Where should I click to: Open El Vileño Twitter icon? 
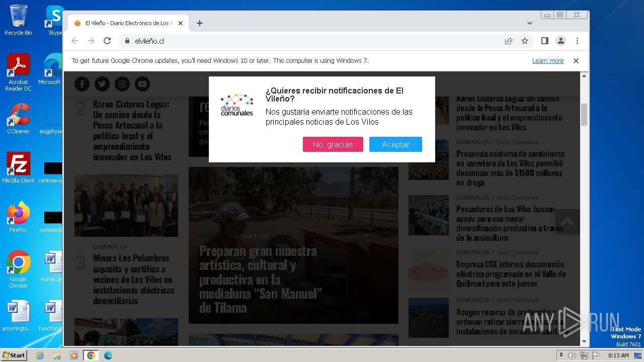[102, 84]
